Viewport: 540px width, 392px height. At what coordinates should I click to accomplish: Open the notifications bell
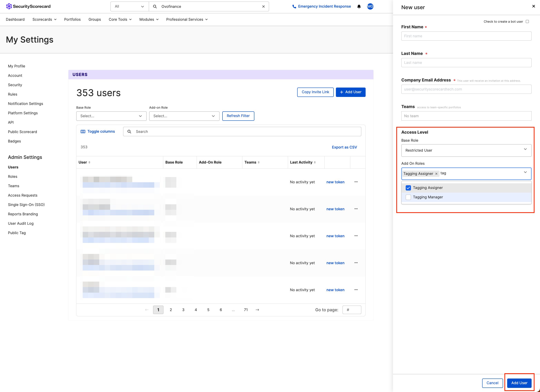pyautogui.click(x=359, y=6)
